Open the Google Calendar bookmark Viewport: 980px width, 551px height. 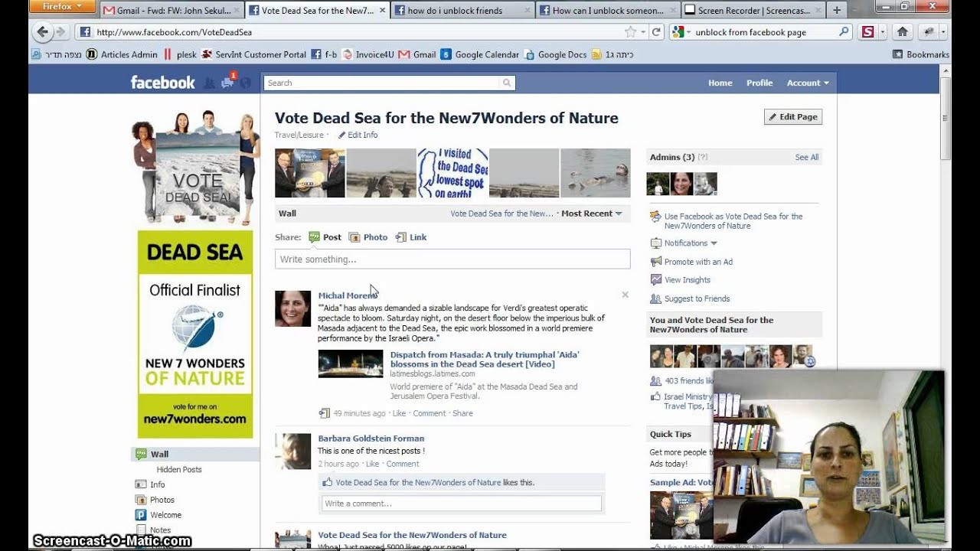click(479, 54)
